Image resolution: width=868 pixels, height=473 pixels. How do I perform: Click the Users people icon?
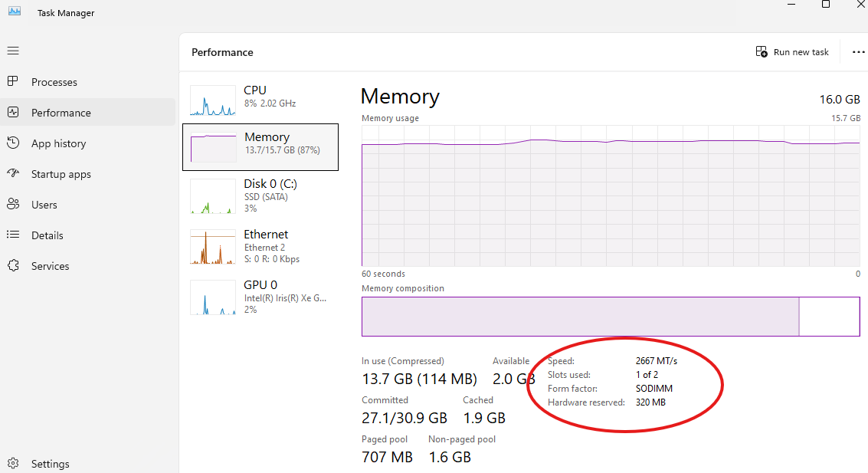coord(13,204)
